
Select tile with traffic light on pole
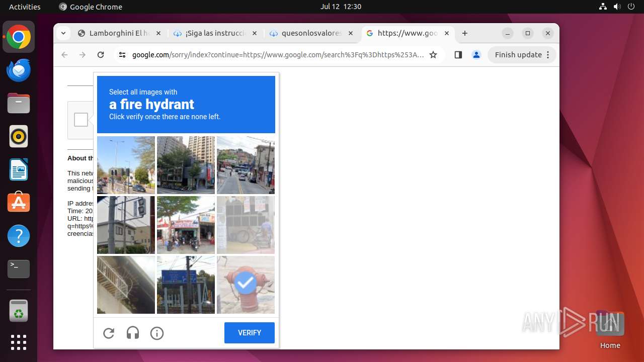126,225
